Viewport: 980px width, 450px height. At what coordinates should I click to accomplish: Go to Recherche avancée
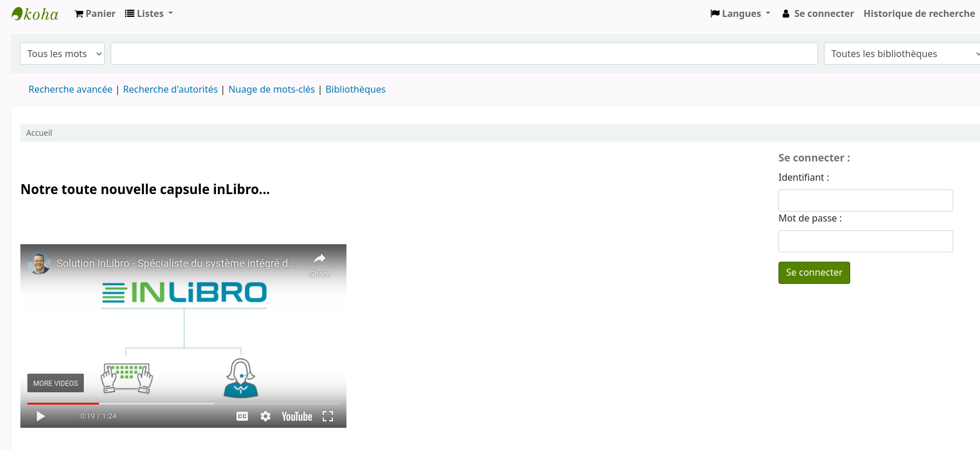(70, 89)
